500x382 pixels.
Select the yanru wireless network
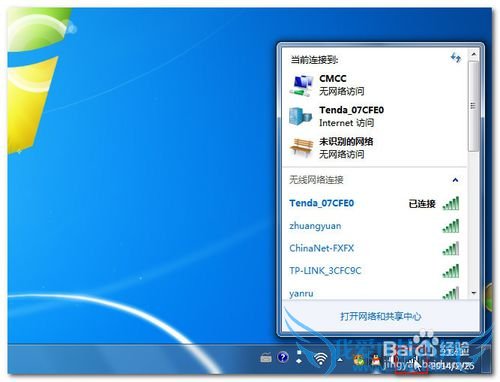(374, 293)
